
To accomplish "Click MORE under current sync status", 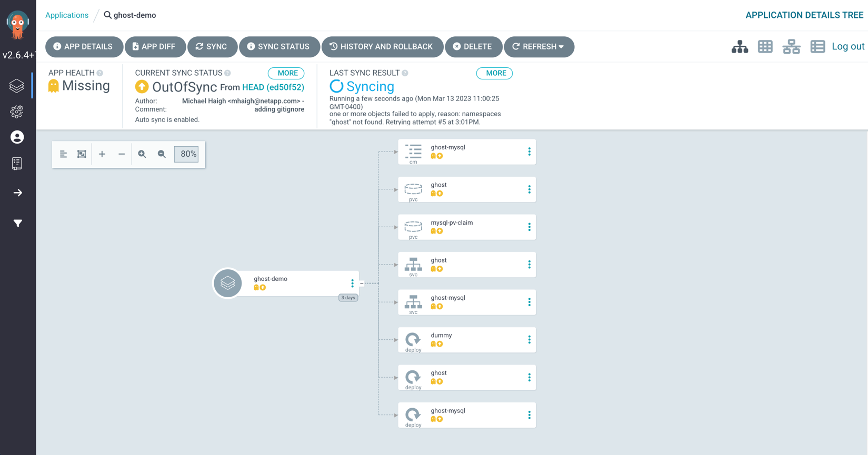I will (x=287, y=73).
